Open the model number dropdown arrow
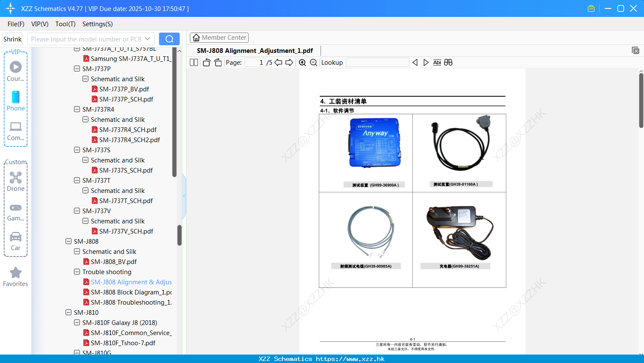The width and height of the screenshot is (644, 363). (148, 39)
